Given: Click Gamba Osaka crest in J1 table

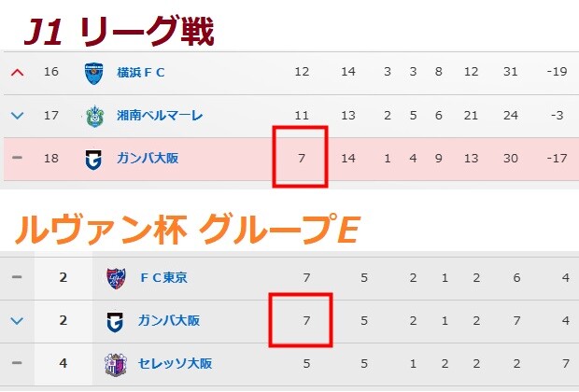Looking at the screenshot, I should coord(93,160).
